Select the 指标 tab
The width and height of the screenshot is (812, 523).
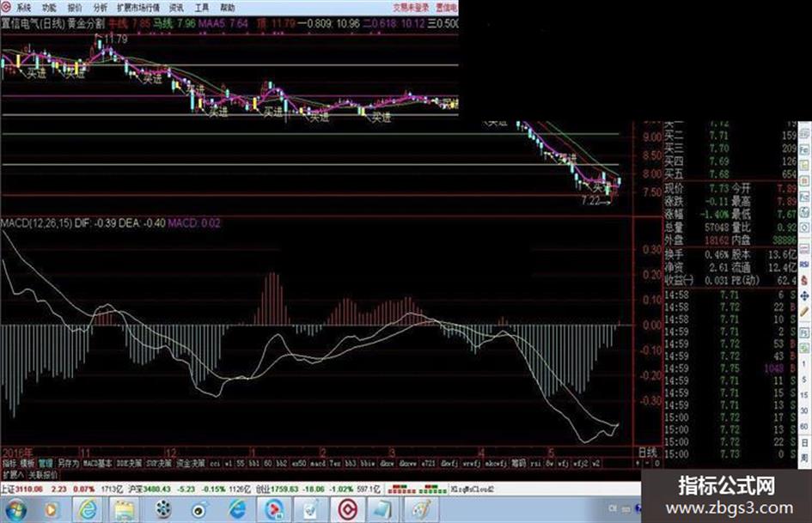(x=9, y=464)
